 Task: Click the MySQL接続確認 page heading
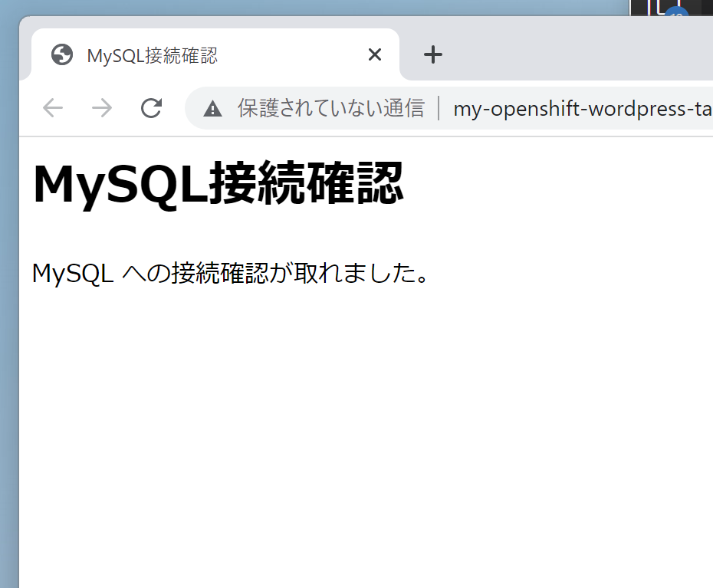coord(218,184)
